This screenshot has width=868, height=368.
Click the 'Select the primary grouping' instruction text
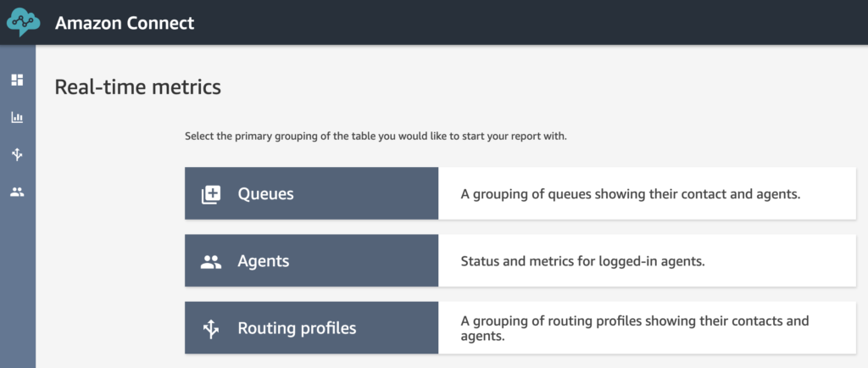(376, 137)
